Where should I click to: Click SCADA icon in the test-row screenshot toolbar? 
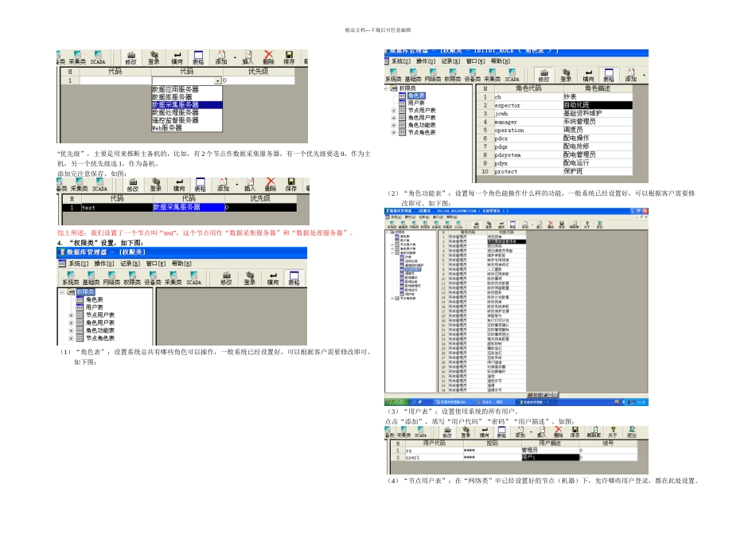pyautogui.click(x=99, y=185)
